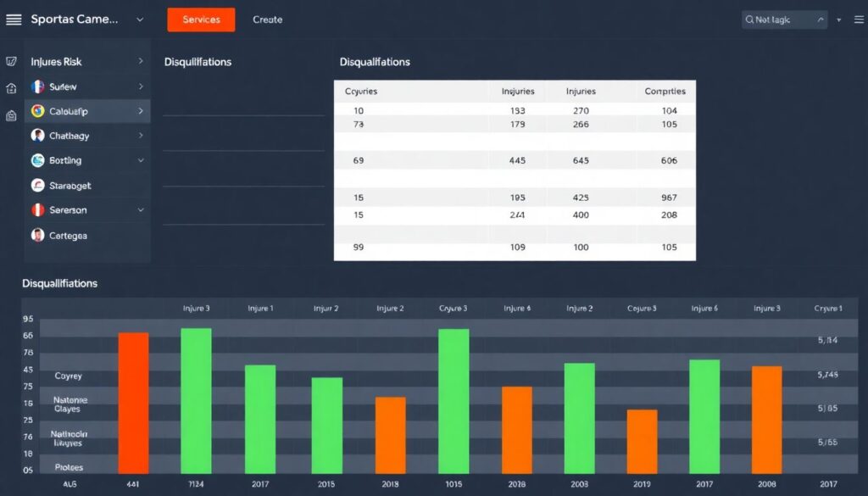Click the bottom briefcase icon in left rail
Image resolution: width=868 pixels, height=496 pixels.
pos(11,116)
